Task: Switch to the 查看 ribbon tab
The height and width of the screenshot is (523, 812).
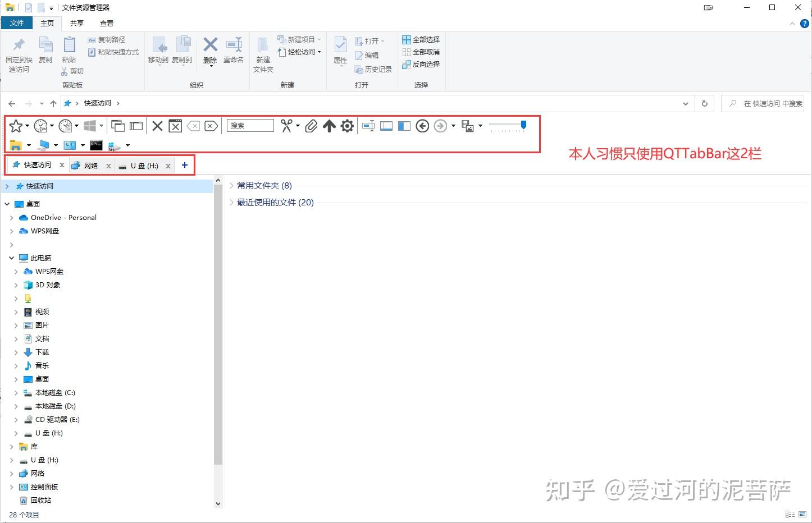Action: coord(106,23)
